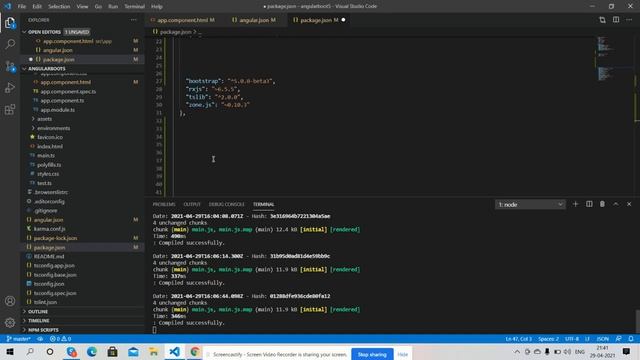640x360 pixels.
Task: Open the Search view in activity bar
Action: pos(10,44)
